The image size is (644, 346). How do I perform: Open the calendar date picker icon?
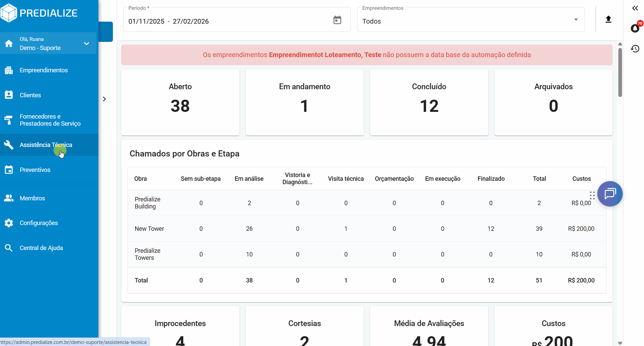pyautogui.click(x=337, y=20)
